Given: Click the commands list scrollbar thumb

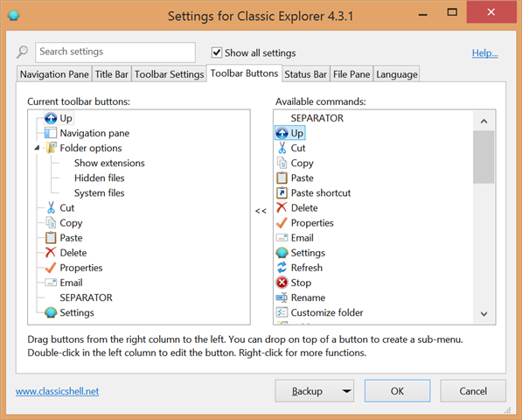Looking at the screenshot, I should [484, 157].
